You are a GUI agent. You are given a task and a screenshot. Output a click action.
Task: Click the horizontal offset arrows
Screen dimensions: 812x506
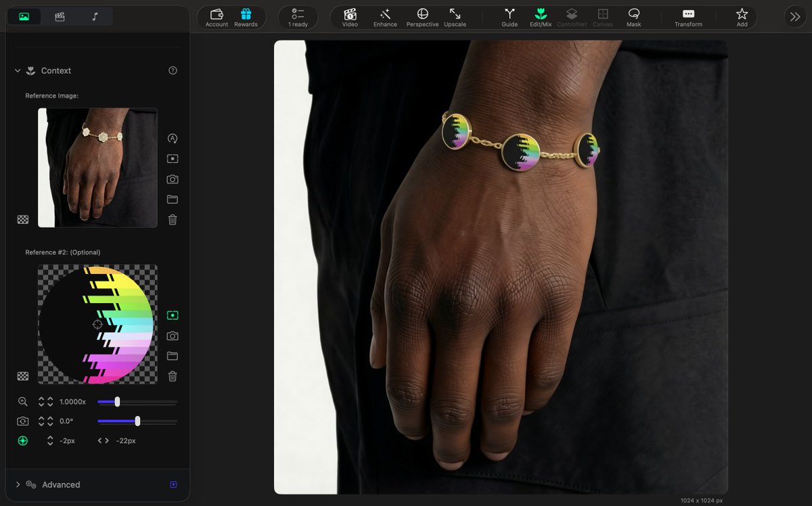[x=103, y=440]
